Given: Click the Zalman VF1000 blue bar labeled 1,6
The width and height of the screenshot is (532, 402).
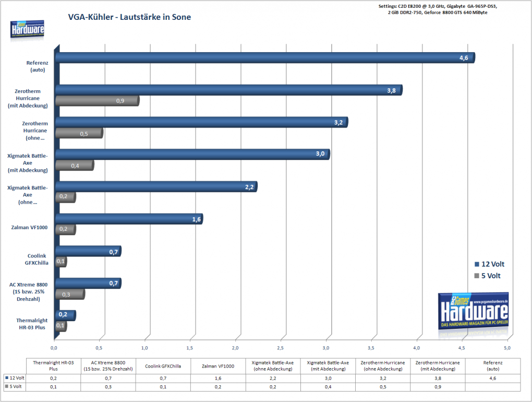Looking at the screenshot, I should click(129, 219).
